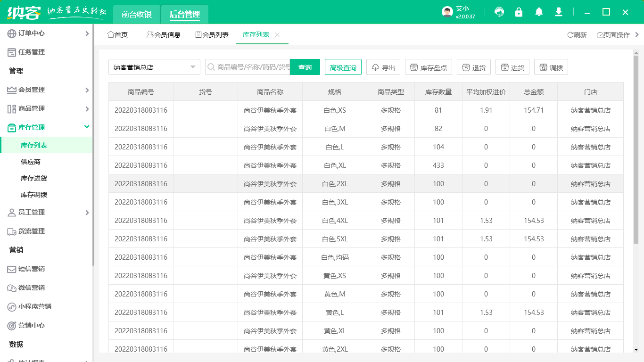Click the 退货 return goods button

tap(474, 67)
